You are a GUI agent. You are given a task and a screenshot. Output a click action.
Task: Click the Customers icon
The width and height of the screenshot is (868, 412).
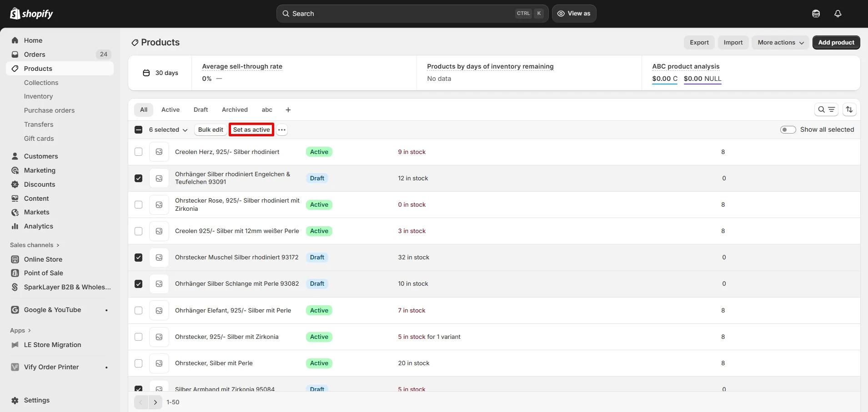[x=15, y=156]
